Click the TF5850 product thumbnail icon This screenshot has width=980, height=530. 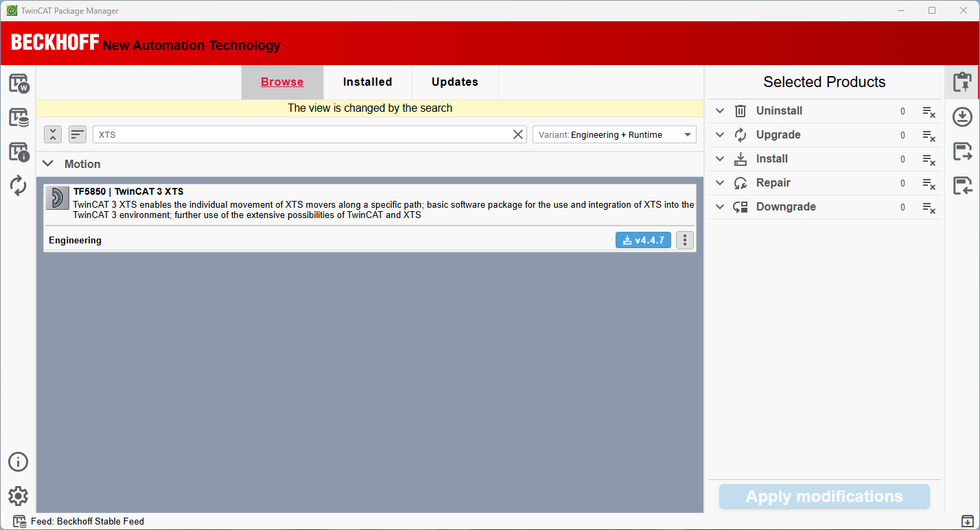(58, 197)
